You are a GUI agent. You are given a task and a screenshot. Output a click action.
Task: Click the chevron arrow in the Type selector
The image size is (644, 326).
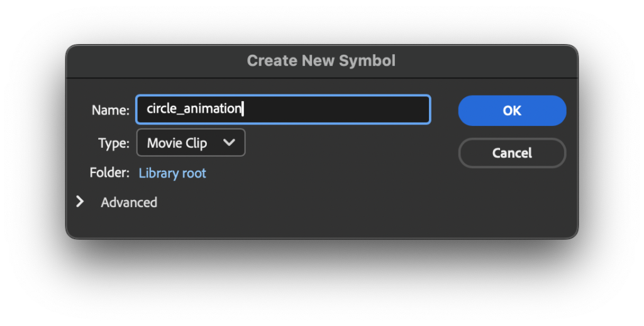click(x=229, y=143)
